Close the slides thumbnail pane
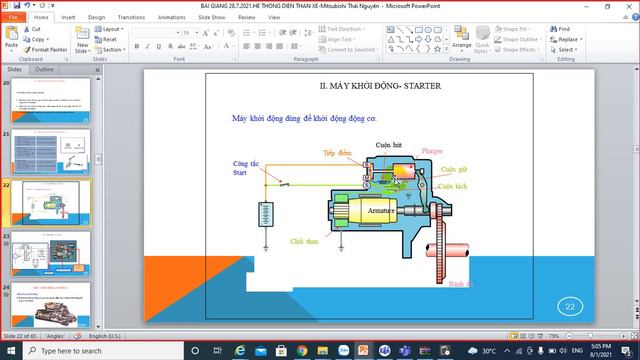This screenshot has height=360, width=640. [98, 70]
